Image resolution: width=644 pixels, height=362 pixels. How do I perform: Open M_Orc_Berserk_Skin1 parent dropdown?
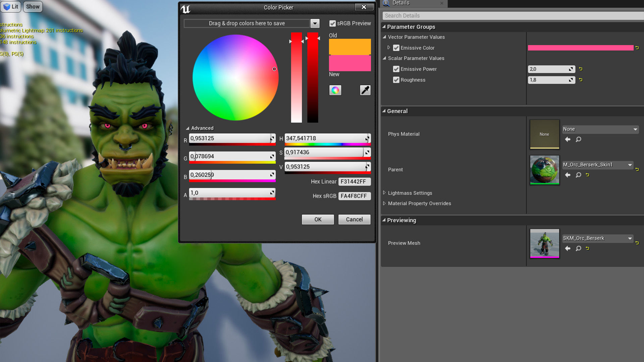[598, 165]
